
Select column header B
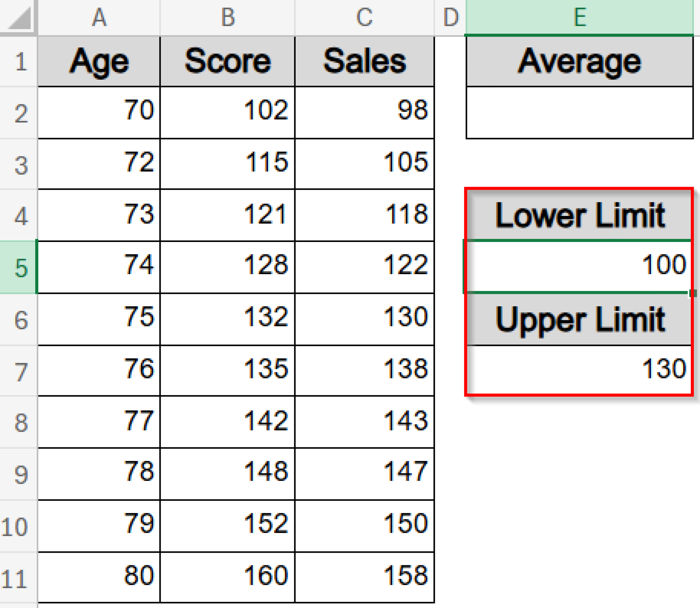(x=227, y=17)
